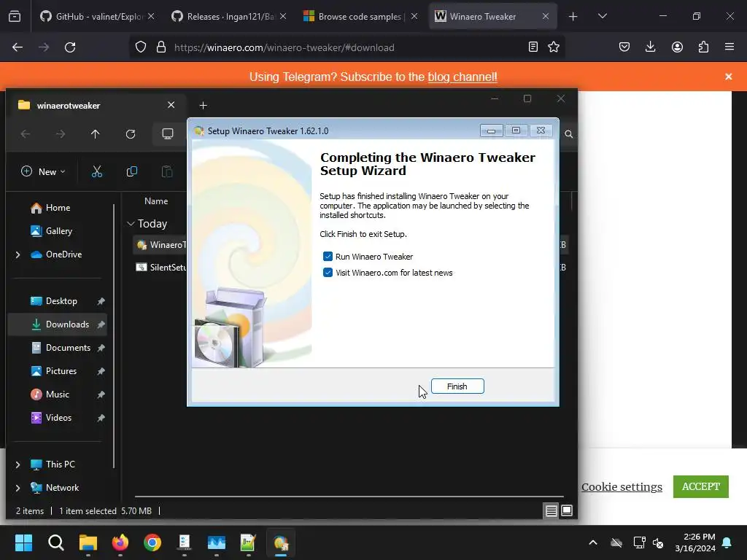Uncheck Run Winaero Tweaker checkbox
This screenshot has height=560, width=747.
328,257
